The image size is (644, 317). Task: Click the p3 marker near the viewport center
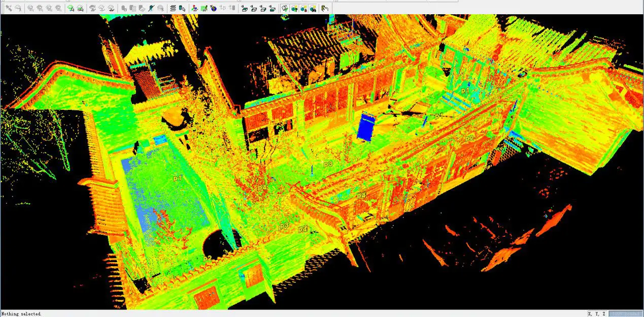pos(327,164)
